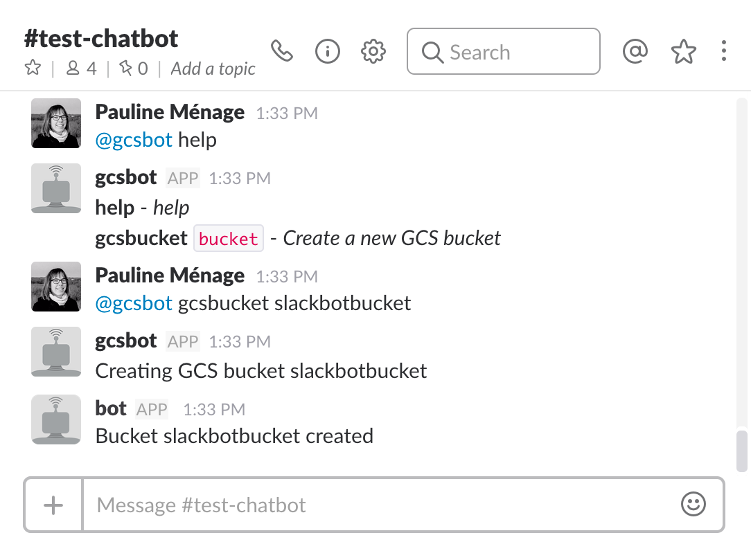The width and height of the screenshot is (751, 560).
Task: Open starred items with the star icon
Action: (683, 51)
